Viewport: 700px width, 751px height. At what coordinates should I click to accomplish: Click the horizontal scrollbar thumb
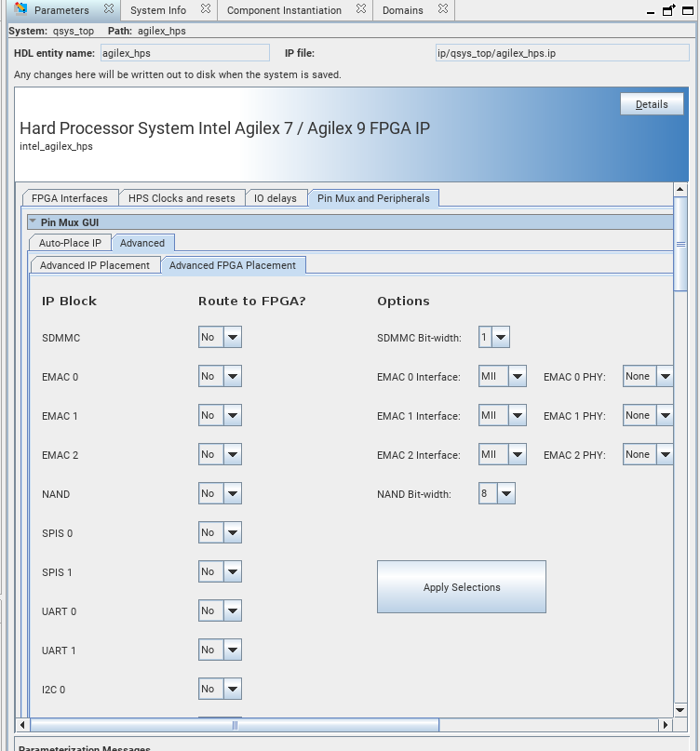(235, 725)
